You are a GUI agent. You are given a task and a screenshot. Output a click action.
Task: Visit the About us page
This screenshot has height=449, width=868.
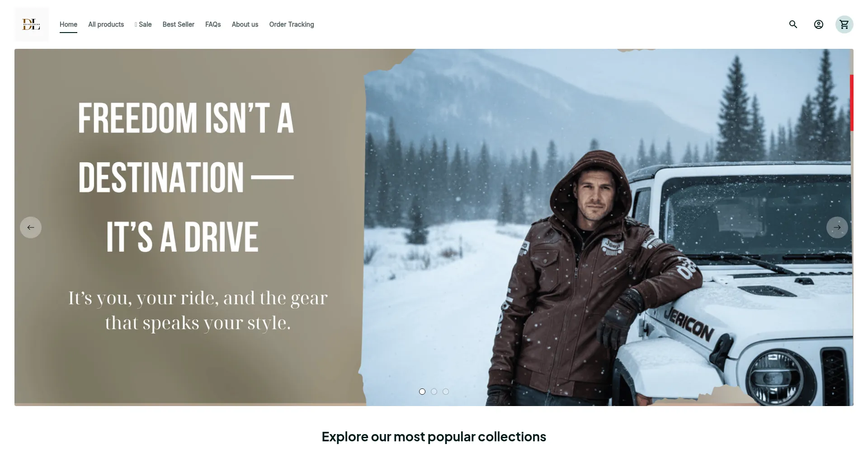[x=245, y=24]
